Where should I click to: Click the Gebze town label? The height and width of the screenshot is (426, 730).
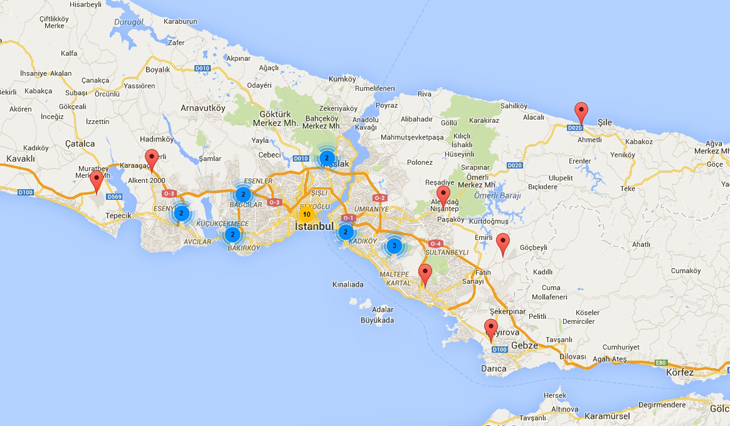coord(525,345)
